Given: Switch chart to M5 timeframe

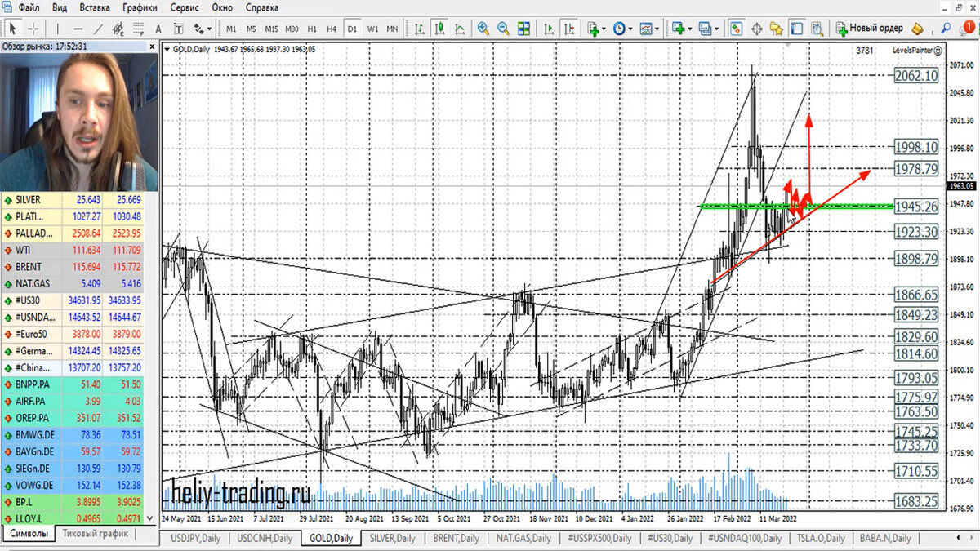Looking at the screenshot, I should click(252, 29).
